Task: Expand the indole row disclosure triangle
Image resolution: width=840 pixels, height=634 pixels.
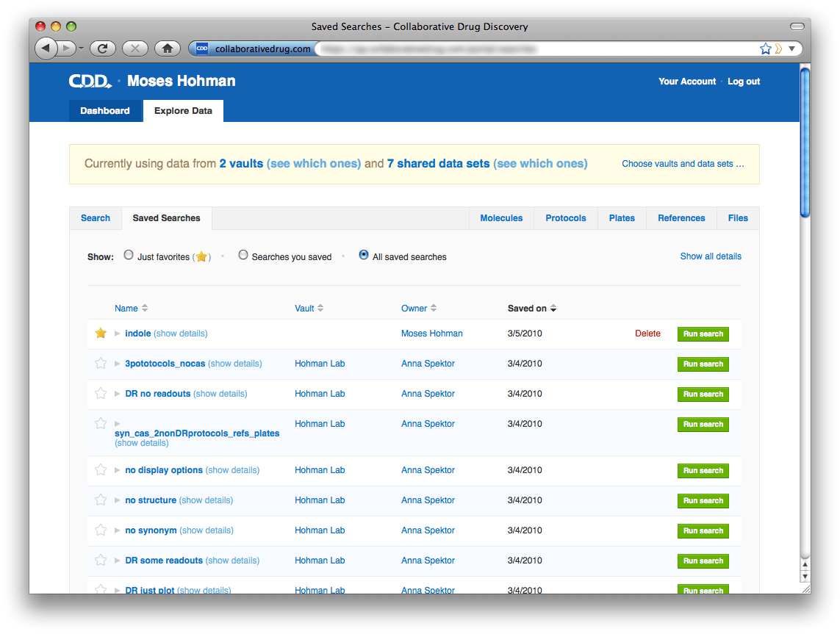Action: [x=118, y=333]
